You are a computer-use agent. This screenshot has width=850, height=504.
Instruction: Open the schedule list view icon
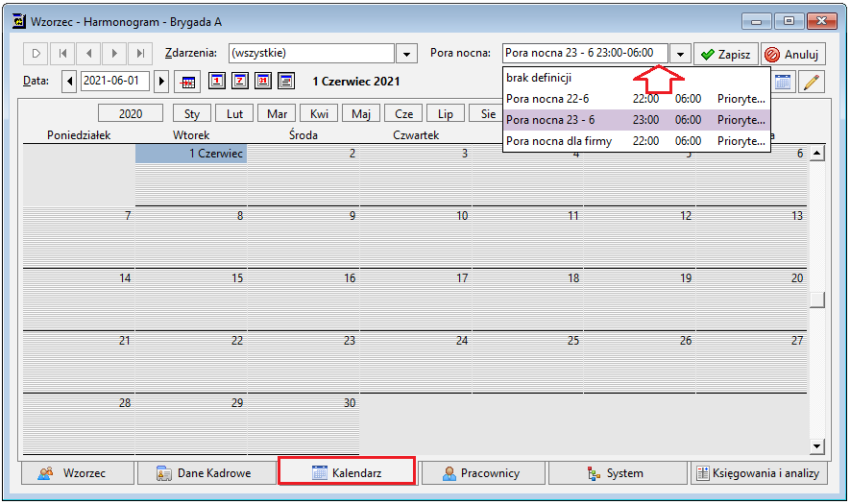point(286,82)
